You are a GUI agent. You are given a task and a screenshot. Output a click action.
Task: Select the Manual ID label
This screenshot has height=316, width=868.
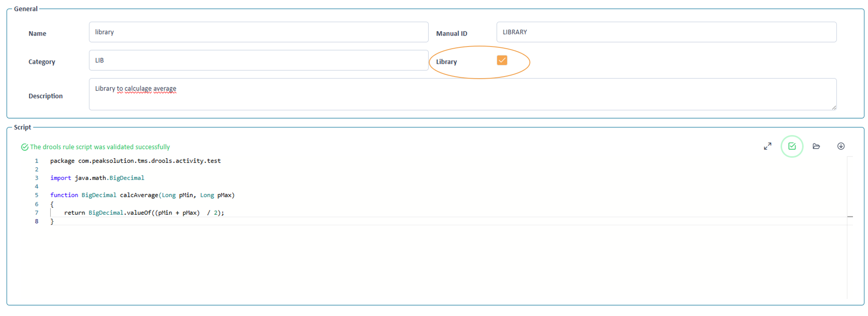[451, 33]
